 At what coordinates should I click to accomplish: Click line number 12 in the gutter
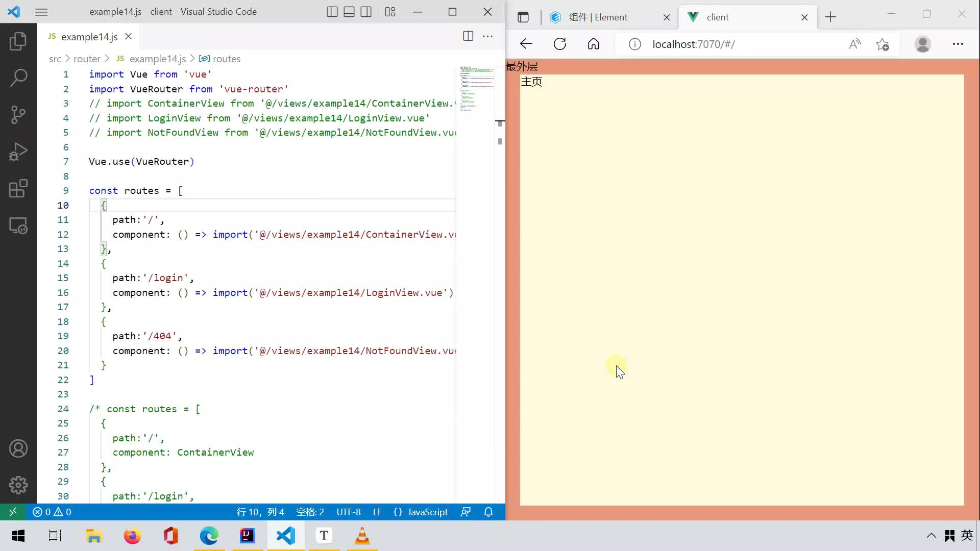click(63, 234)
